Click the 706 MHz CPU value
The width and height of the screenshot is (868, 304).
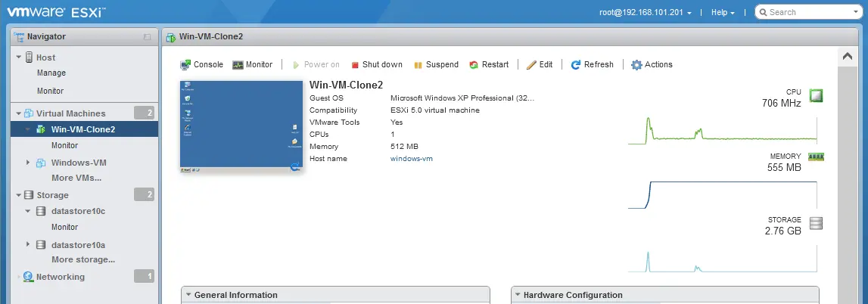781,104
